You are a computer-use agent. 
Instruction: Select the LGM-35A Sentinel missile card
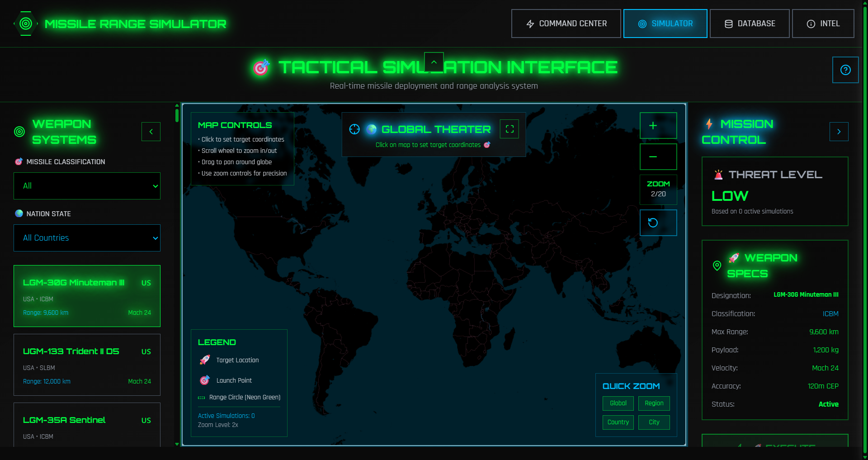[87, 425]
